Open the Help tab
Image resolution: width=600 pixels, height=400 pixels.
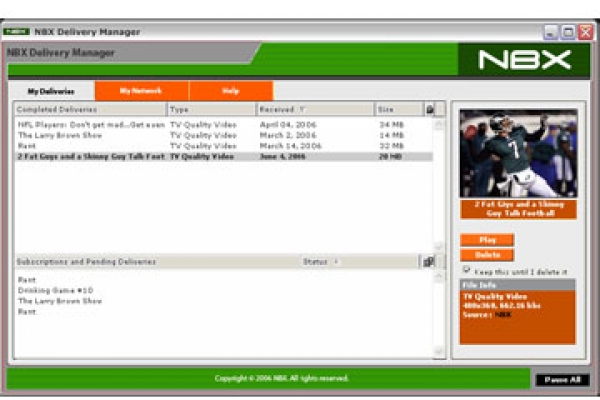click(231, 91)
